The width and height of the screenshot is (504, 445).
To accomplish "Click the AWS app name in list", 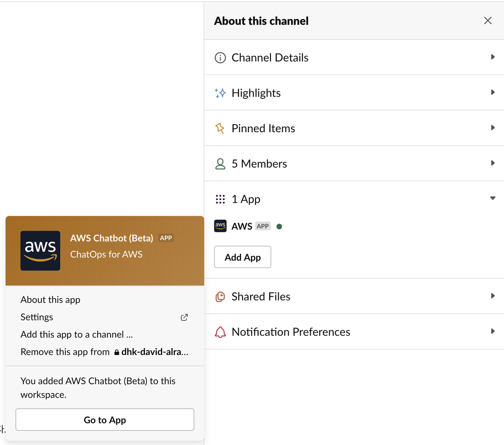I will point(242,226).
